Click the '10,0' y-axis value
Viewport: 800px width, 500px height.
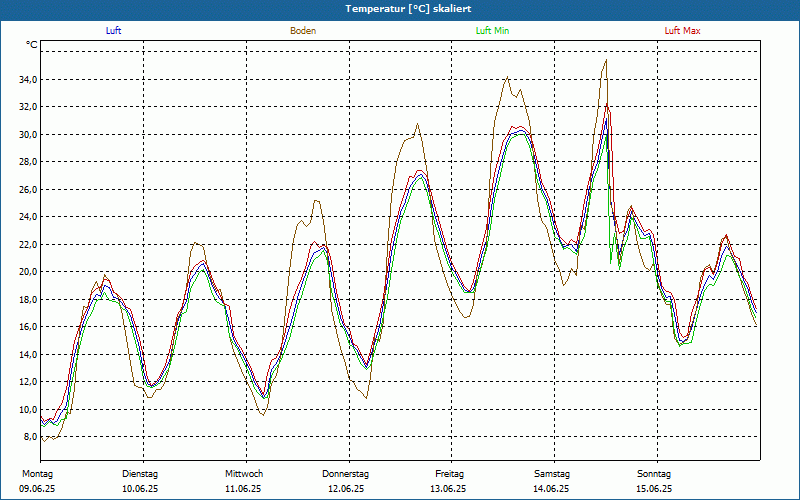click(x=28, y=409)
